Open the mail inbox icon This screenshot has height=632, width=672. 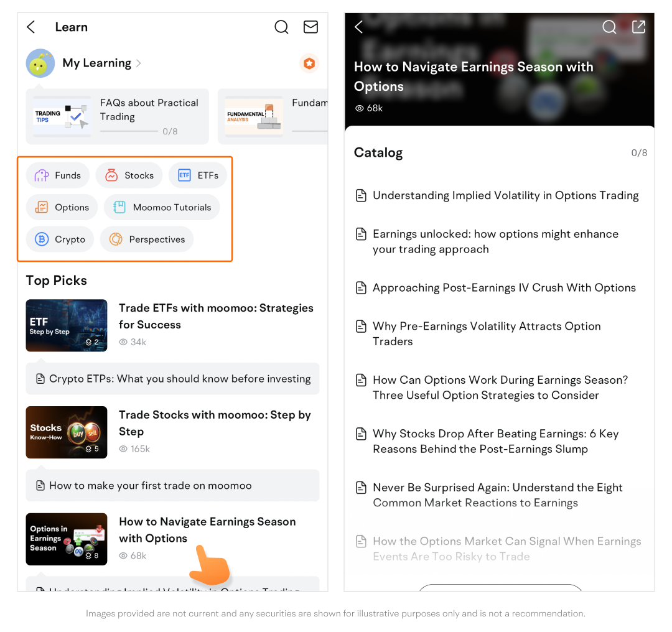[310, 27]
